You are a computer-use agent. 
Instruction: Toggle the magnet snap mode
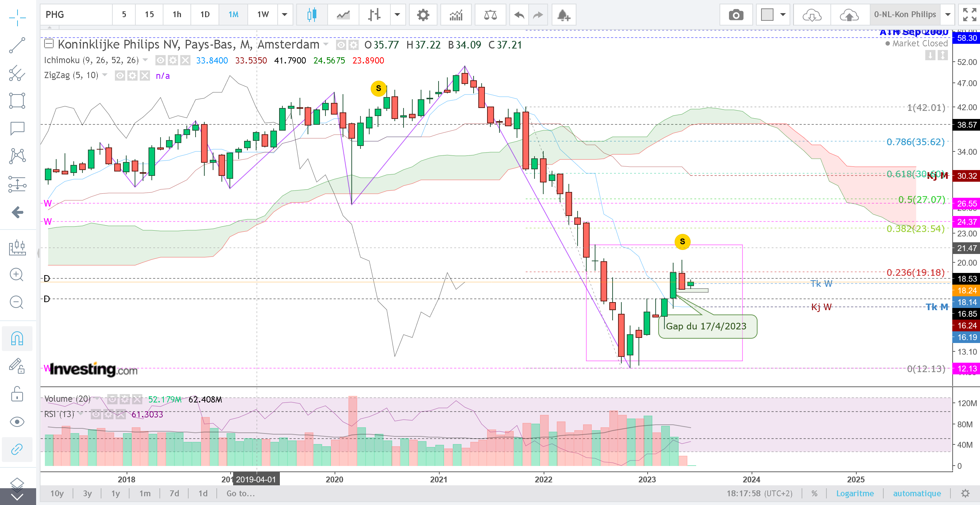pyautogui.click(x=17, y=338)
